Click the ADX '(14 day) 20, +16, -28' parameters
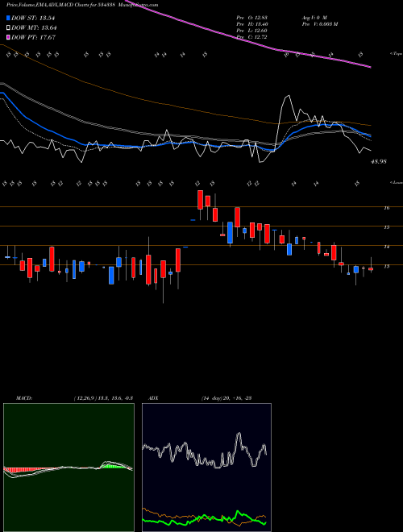 coord(226,398)
